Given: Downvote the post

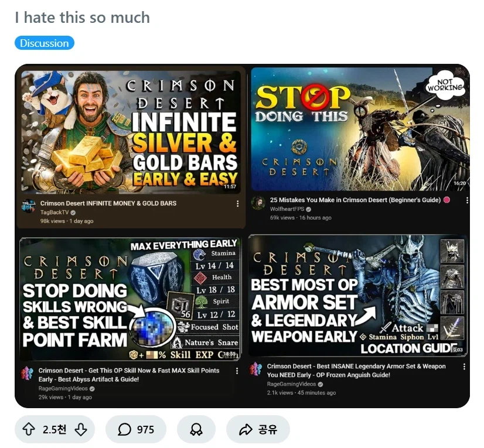Looking at the screenshot, I should point(81,430).
